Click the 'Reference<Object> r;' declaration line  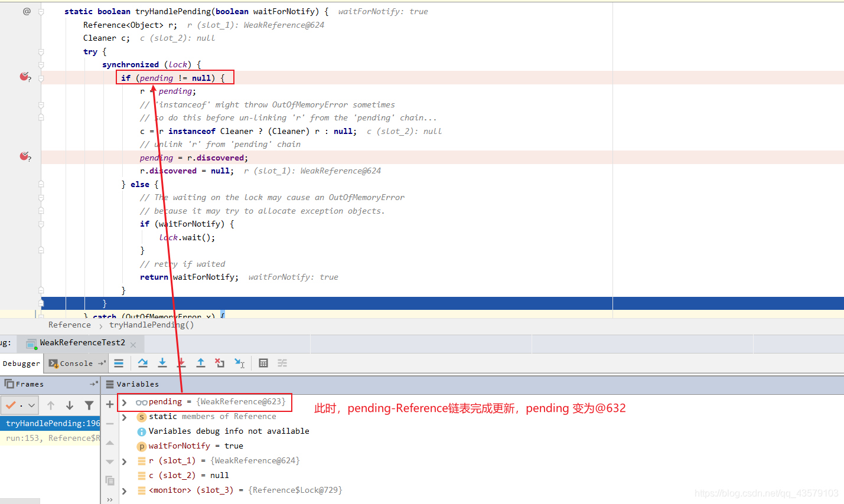click(x=130, y=25)
